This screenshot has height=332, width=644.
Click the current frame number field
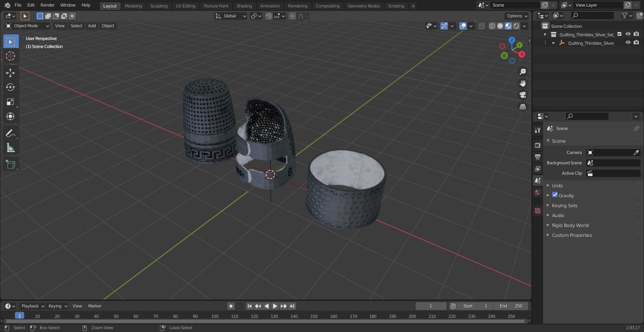tap(431, 306)
